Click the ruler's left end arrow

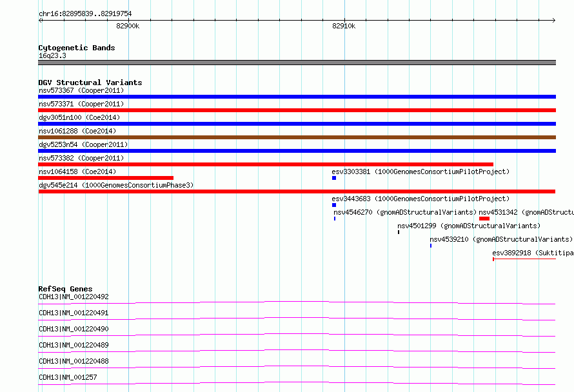[40, 20]
